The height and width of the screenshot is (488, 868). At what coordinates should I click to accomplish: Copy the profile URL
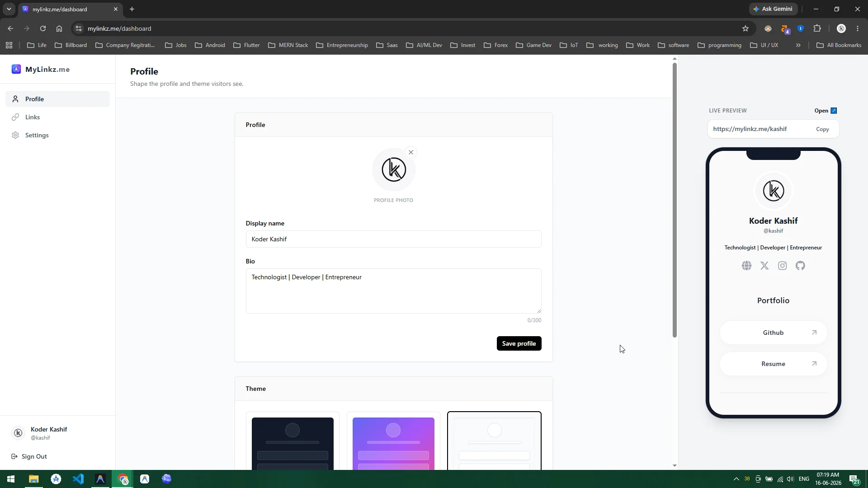pyautogui.click(x=822, y=129)
